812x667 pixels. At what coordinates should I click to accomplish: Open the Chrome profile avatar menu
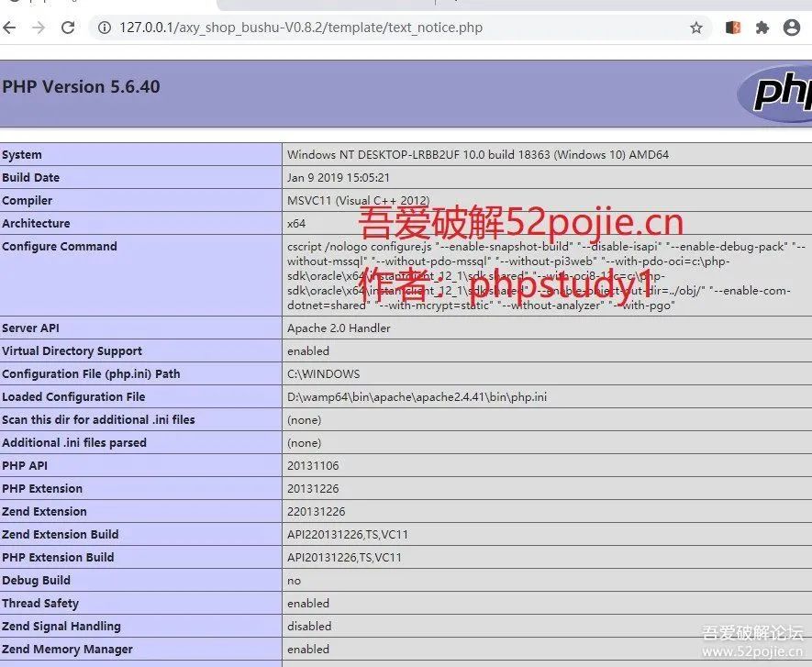point(791,28)
